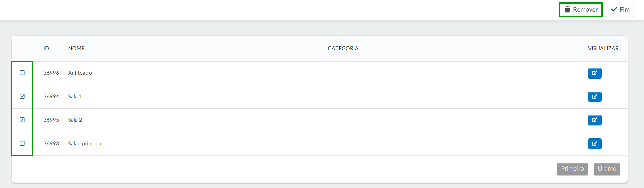Click the NOME column header
The image size is (644, 188).
point(76,49)
